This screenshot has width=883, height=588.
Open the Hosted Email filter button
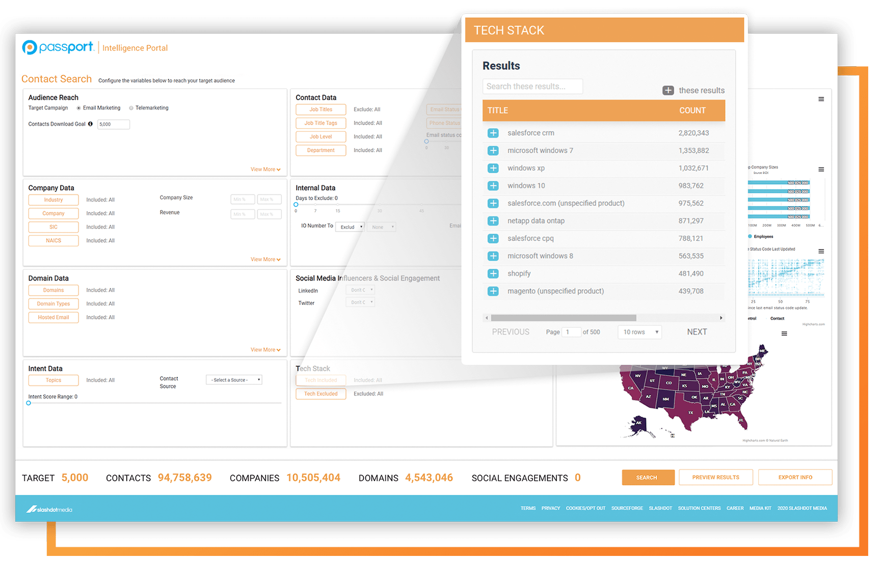(53, 318)
